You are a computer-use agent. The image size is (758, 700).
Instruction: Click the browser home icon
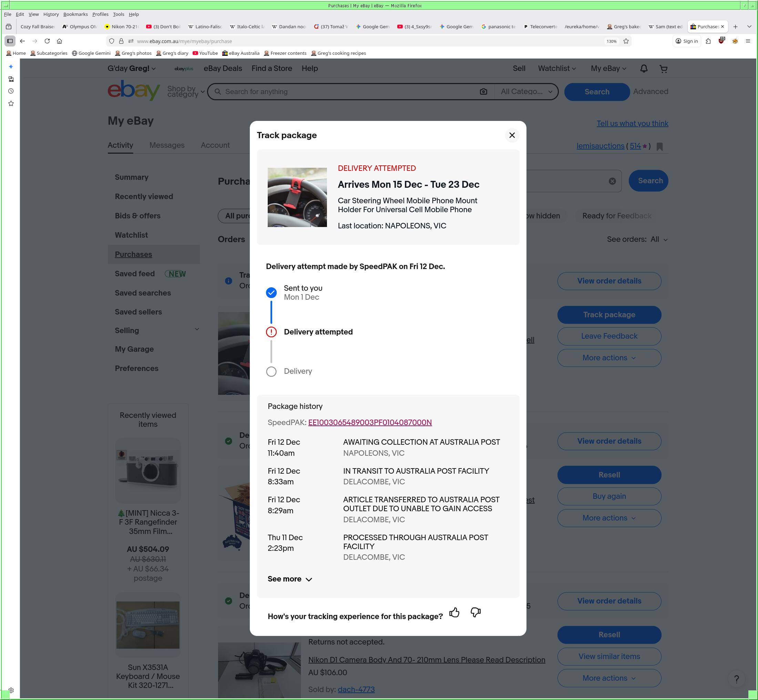pos(60,41)
